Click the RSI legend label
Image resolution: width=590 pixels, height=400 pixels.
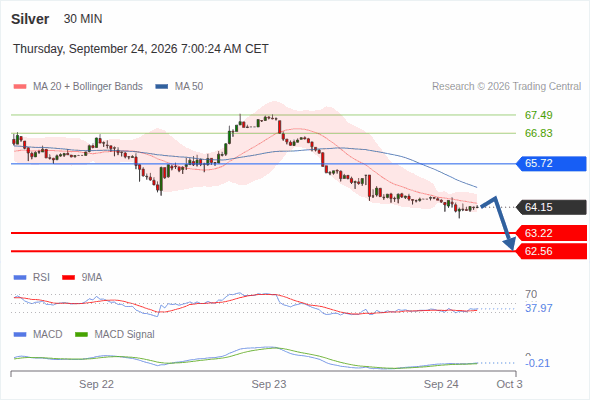coord(41,278)
